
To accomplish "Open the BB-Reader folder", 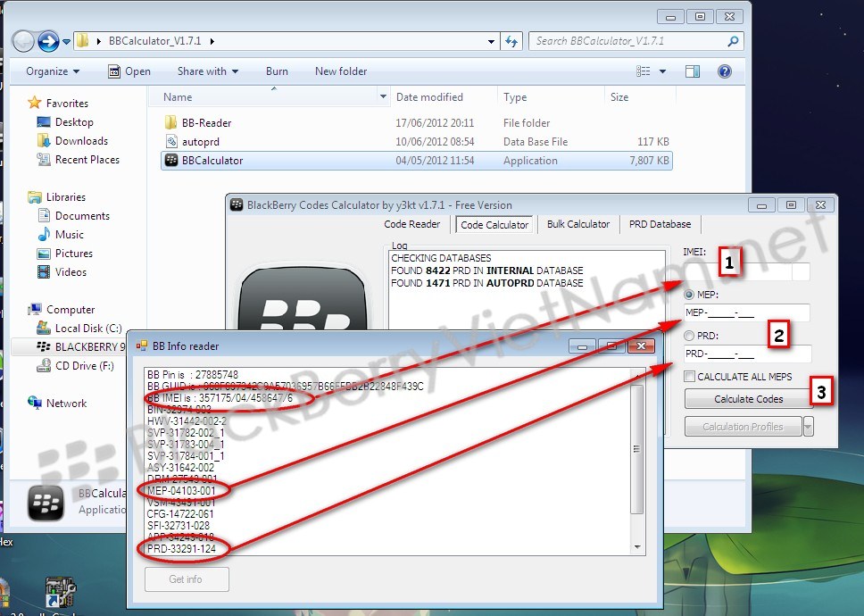I will 206,123.
